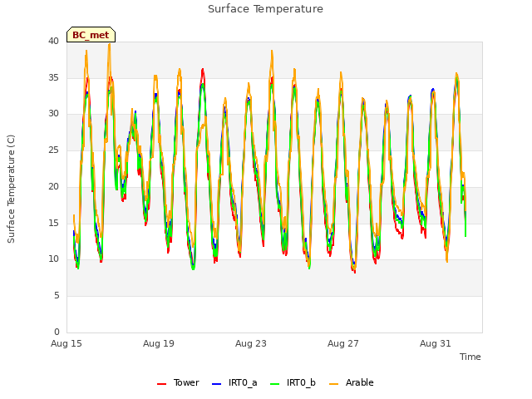The image size is (532, 399).
Task: Click the Aug 15 x-axis tick label
Action: tap(66, 343)
